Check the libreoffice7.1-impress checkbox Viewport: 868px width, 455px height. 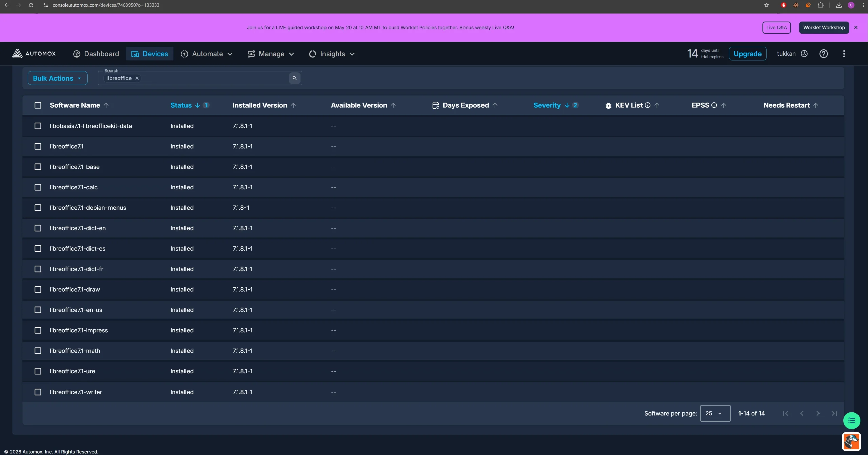coord(38,330)
